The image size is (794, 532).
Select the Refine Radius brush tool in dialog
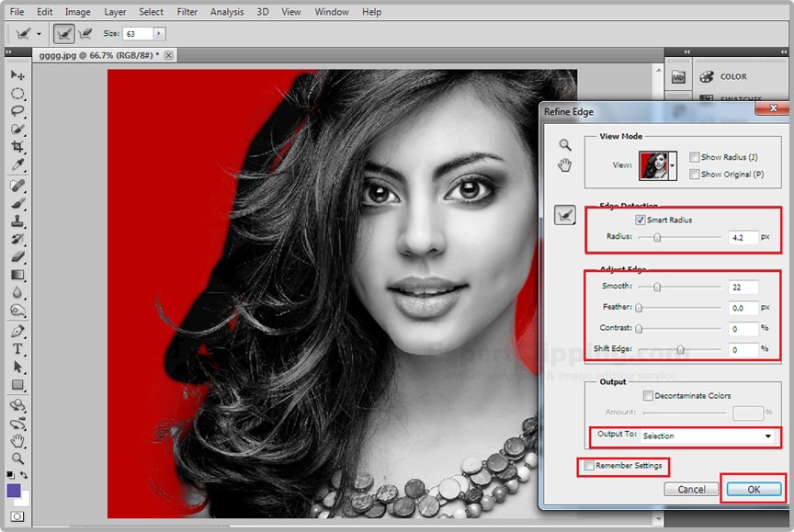pyautogui.click(x=565, y=215)
